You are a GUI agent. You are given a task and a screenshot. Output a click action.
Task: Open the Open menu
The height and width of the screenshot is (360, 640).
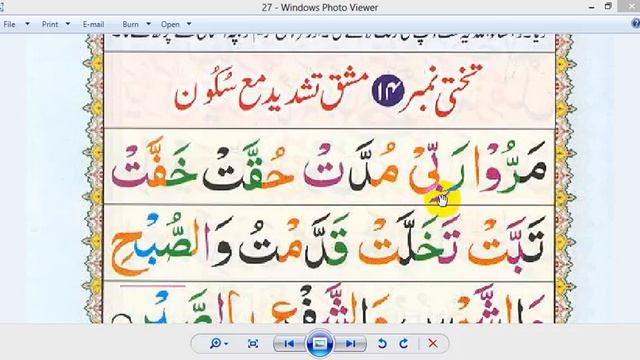tap(170, 24)
